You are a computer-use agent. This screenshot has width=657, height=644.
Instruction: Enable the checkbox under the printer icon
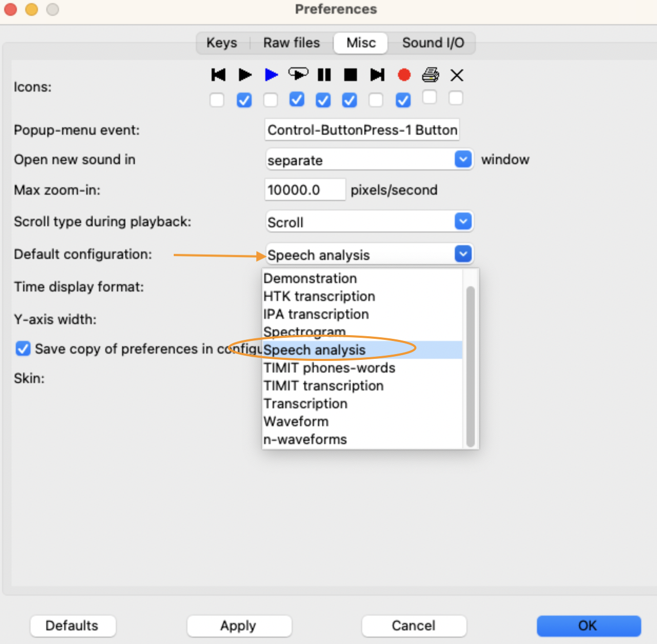pos(430,97)
